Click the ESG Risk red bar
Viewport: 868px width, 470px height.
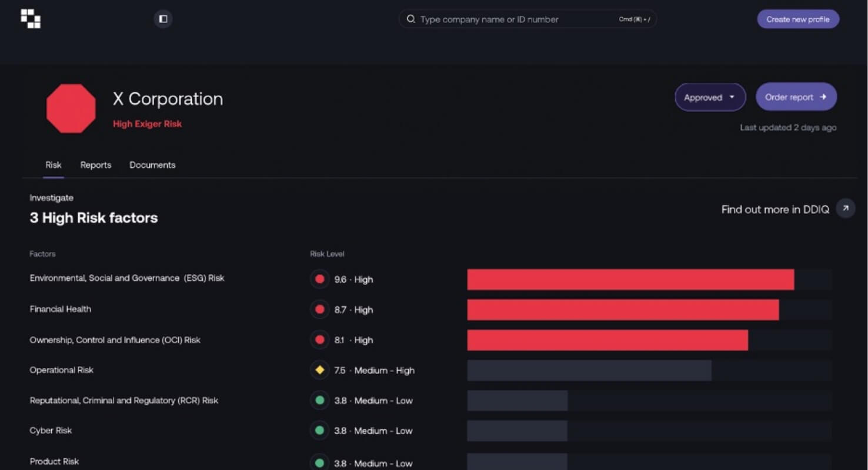click(x=630, y=280)
